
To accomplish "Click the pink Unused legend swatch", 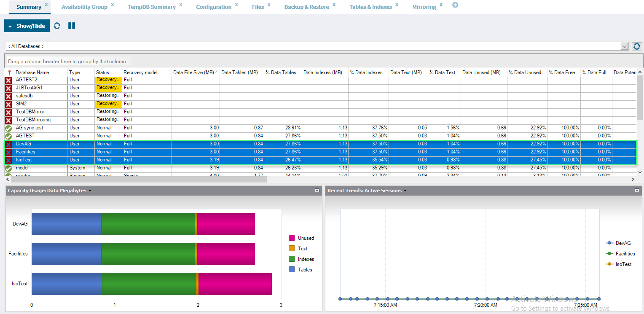I will tap(292, 238).
